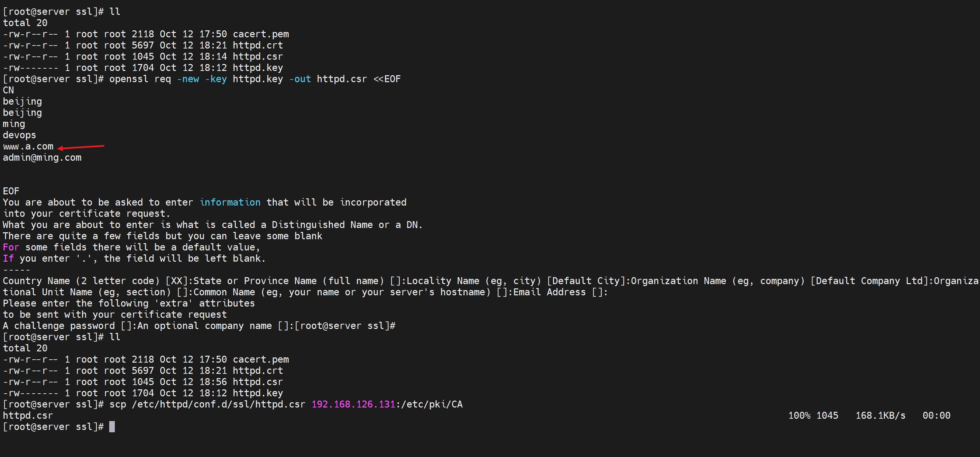The height and width of the screenshot is (457, 980).
Task: Click the terminal cursor block at the last prompt
Action: coord(112,427)
